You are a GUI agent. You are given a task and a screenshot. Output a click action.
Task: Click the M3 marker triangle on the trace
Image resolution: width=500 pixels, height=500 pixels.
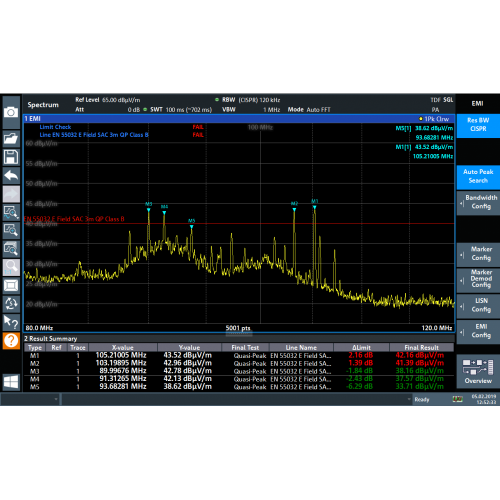(x=149, y=210)
